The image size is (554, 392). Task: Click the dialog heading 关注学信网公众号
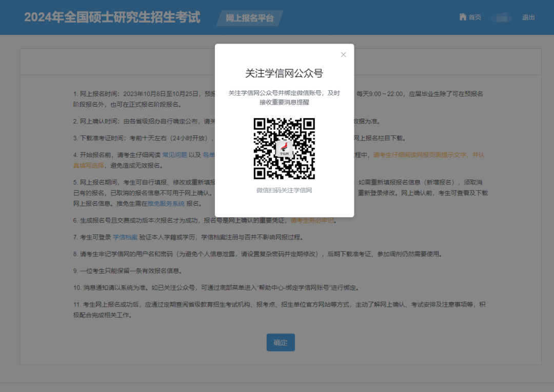pyautogui.click(x=284, y=73)
